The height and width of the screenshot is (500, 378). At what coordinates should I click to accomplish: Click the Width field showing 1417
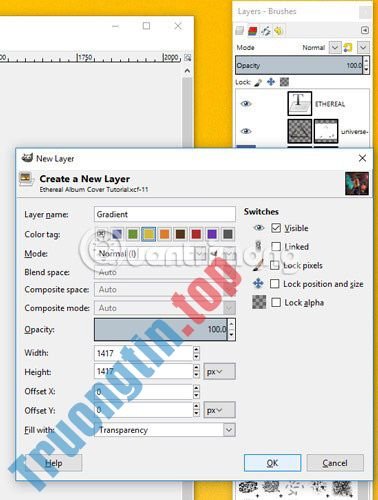(143, 353)
